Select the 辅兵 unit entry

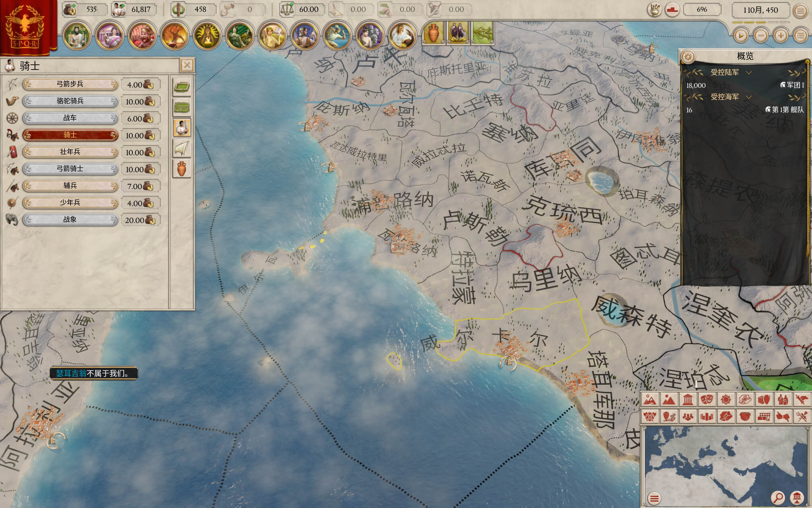pyautogui.click(x=70, y=185)
